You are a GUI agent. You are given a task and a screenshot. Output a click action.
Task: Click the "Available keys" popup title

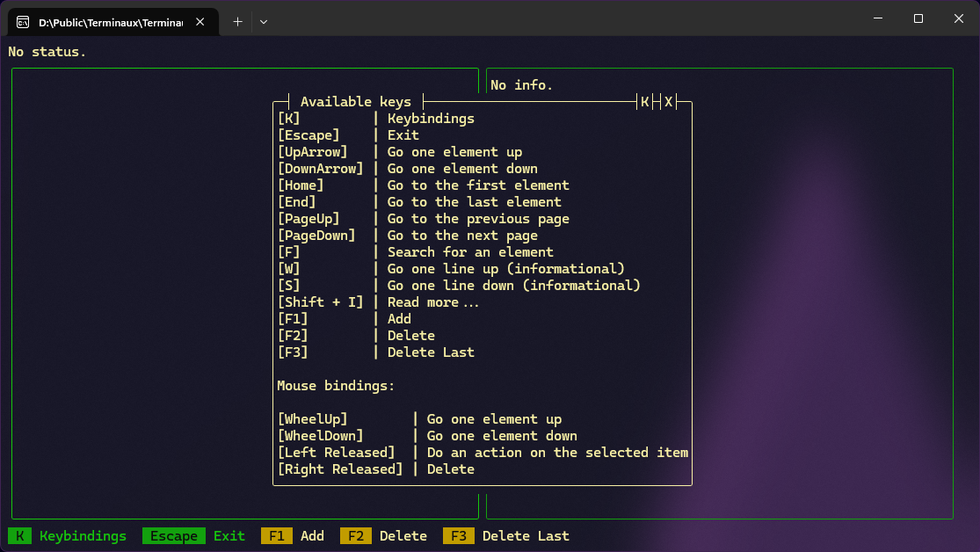click(x=355, y=102)
